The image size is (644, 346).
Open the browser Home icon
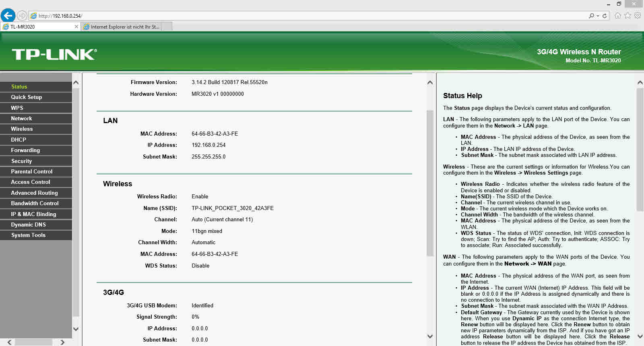(x=618, y=16)
